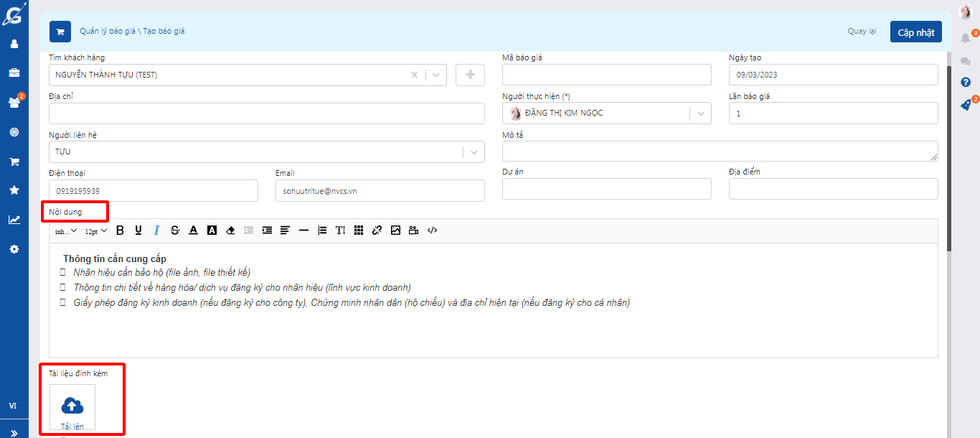The height and width of the screenshot is (438, 980).
Task: Click the shopping cart header icon
Action: (60, 32)
